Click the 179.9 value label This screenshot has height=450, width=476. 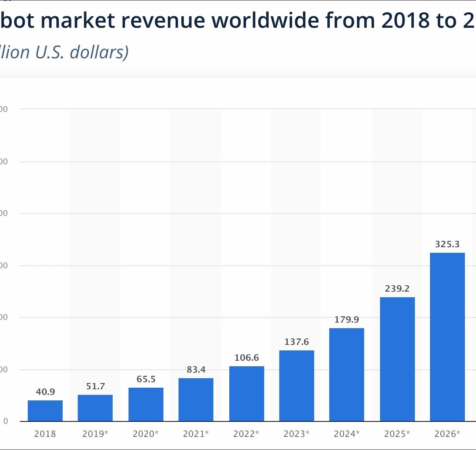347,319
